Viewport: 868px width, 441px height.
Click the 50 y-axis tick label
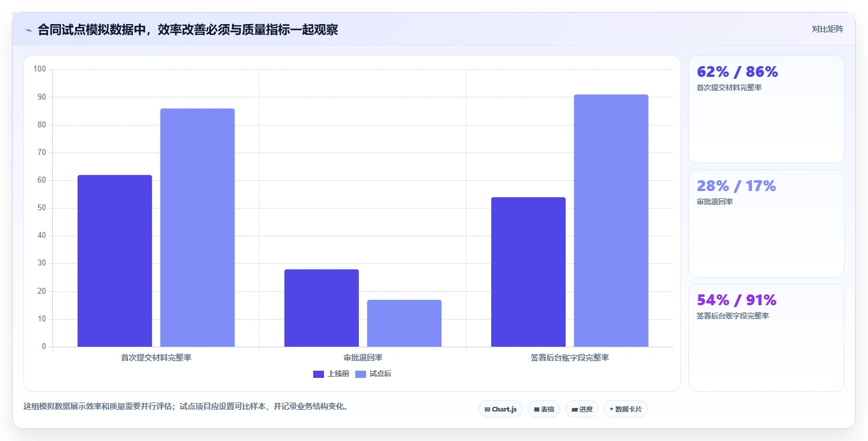point(42,208)
